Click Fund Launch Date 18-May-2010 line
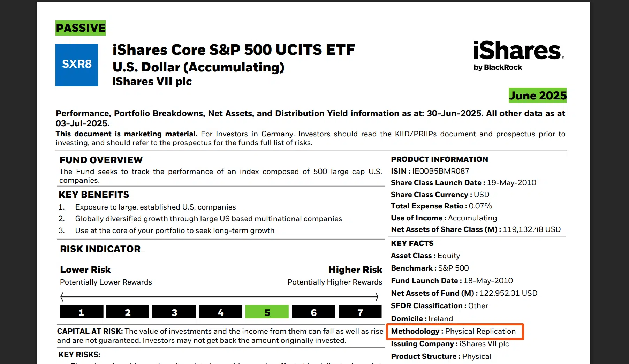The height and width of the screenshot is (364, 629). (452, 281)
